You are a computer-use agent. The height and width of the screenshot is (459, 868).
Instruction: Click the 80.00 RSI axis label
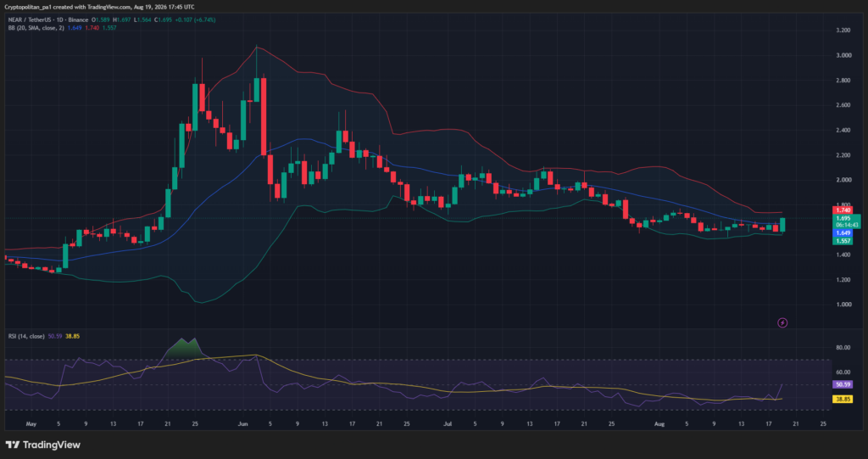pyautogui.click(x=843, y=348)
